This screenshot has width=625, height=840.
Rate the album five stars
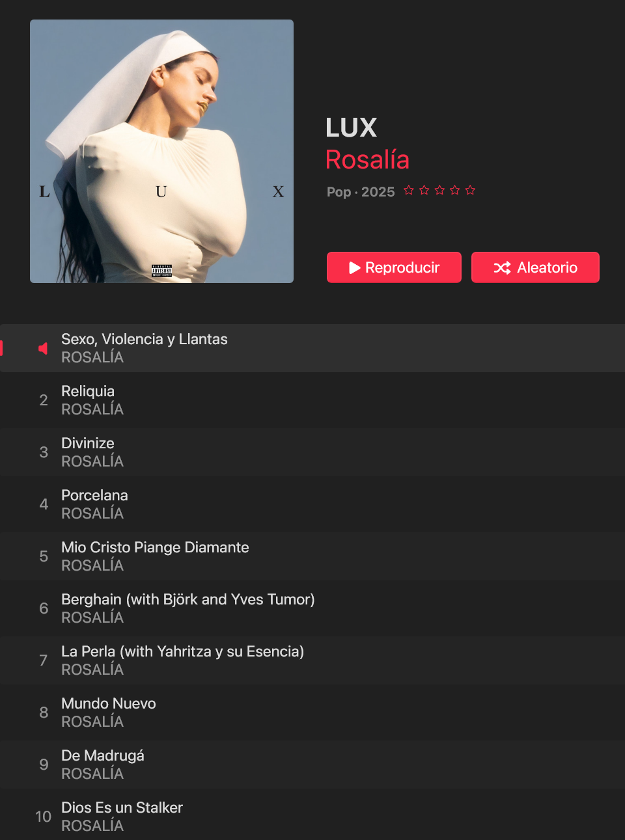470,190
